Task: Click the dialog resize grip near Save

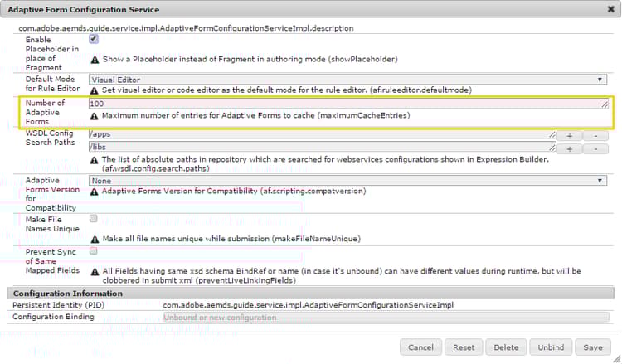Action: click(616, 358)
